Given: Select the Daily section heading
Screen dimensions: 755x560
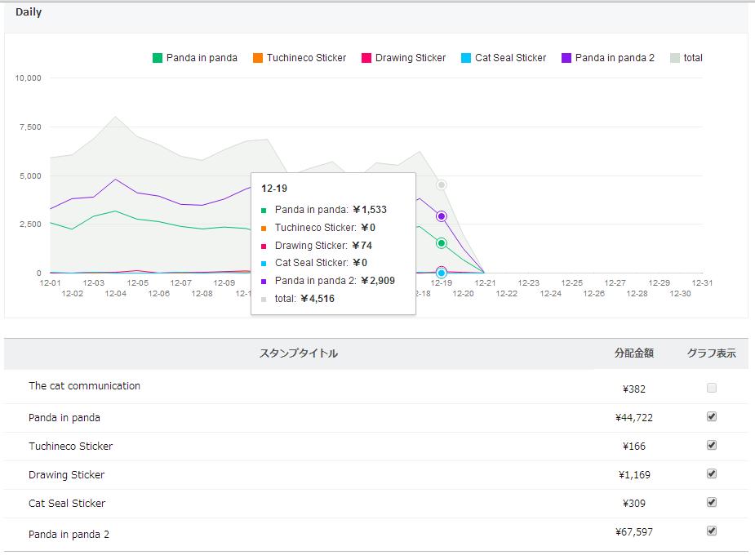Looking at the screenshot, I should coord(29,12).
